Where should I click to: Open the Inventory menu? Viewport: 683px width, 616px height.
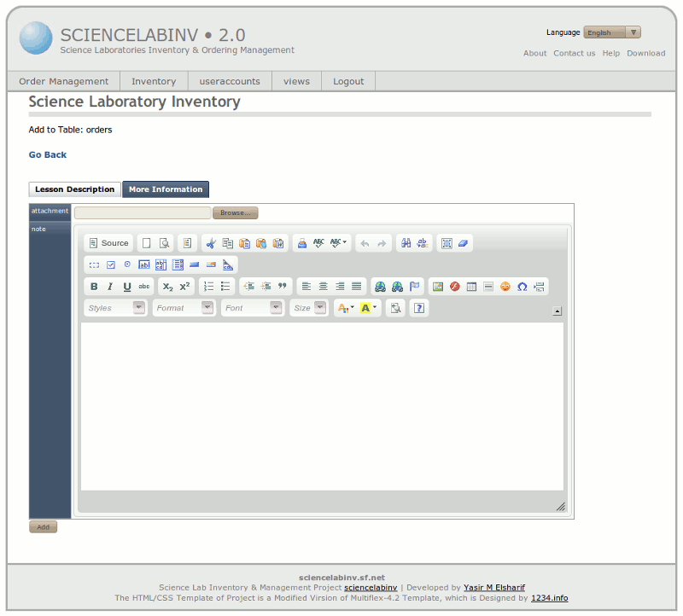154,81
